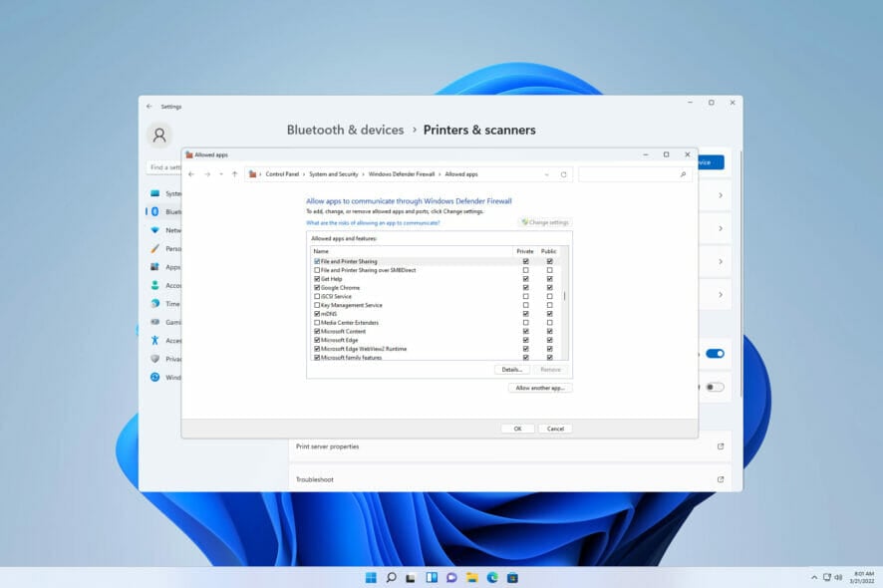The width and height of the screenshot is (883, 588).
Task: Turn on the disabled toggle switch in Settings
Action: click(x=716, y=387)
